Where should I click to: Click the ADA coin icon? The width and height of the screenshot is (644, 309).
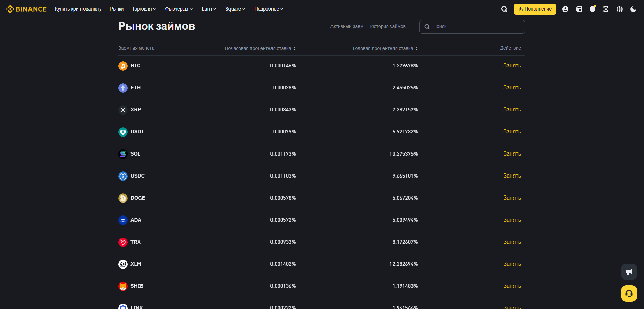point(123,220)
